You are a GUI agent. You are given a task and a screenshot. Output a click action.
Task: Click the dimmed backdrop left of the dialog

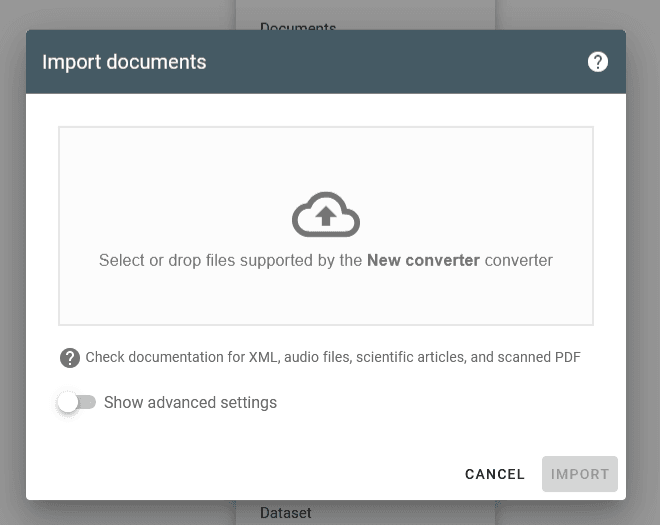tap(12, 260)
